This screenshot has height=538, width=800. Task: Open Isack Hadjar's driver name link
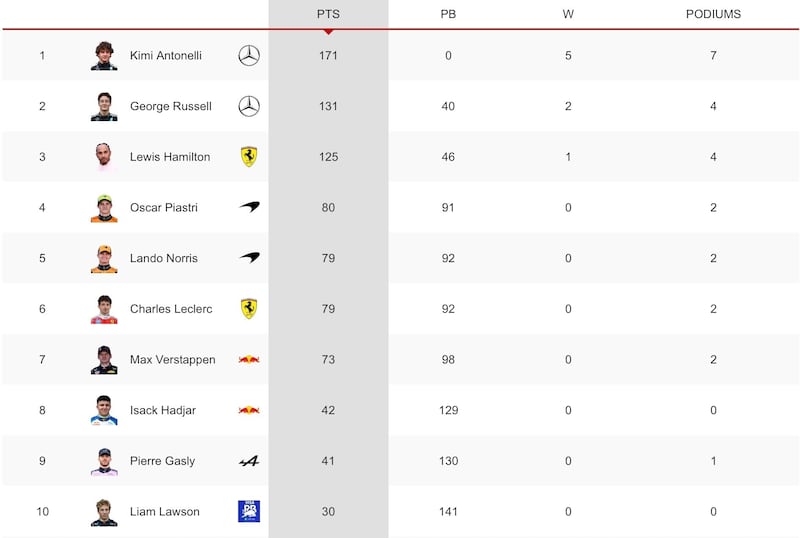coord(163,410)
